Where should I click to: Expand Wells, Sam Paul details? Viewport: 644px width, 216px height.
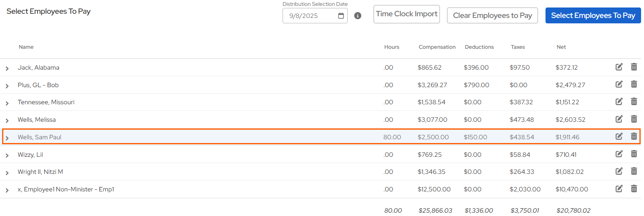(x=7, y=138)
